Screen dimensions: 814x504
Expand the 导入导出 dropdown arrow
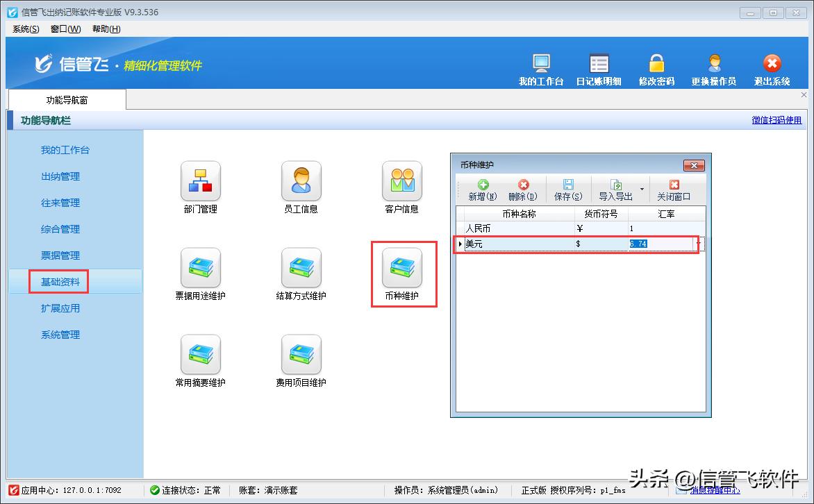[642, 189]
